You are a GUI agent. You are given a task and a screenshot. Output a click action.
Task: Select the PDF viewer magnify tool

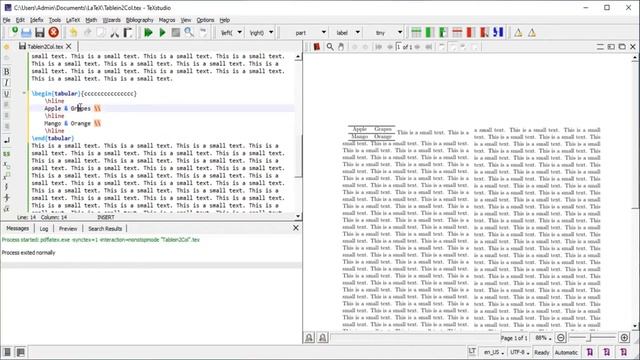click(x=330, y=47)
